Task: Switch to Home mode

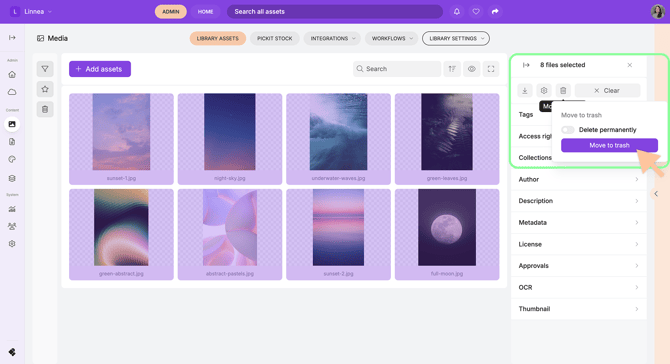Action: point(206,12)
